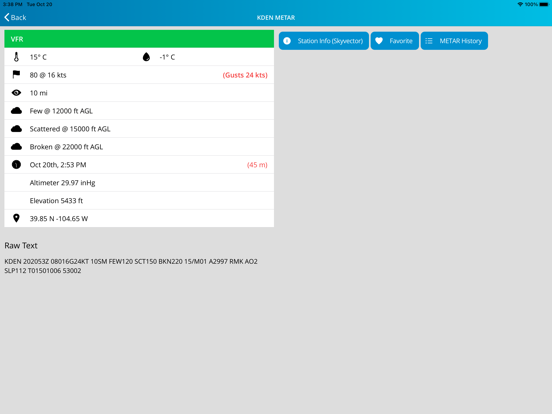Select the 80 @ 16 kts wind text
This screenshot has height=414, width=552.
[x=48, y=75]
